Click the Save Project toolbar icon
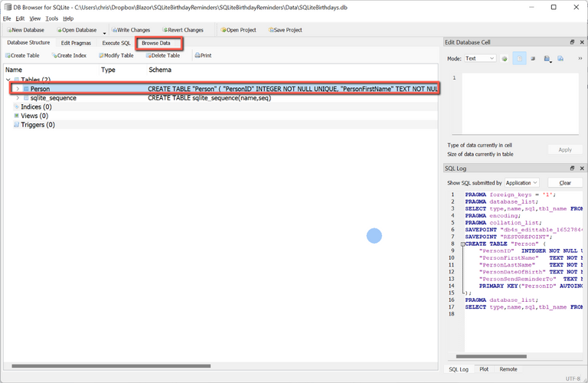 (285, 30)
